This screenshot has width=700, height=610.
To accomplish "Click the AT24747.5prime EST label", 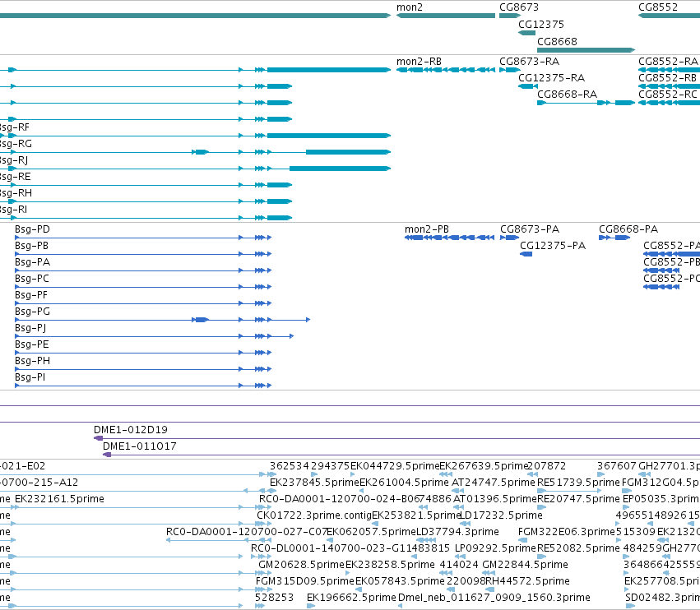I will click(494, 483).
